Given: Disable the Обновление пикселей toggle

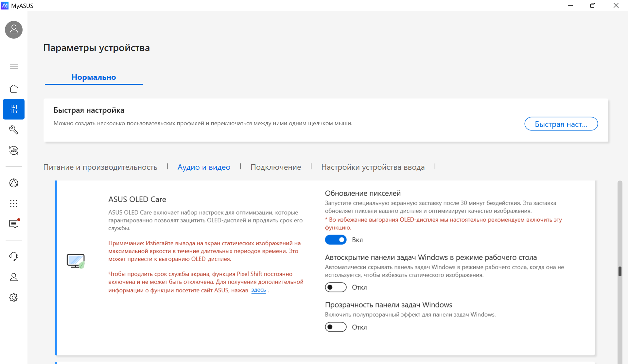Looking at the screenshot, I should click(336, 240).
